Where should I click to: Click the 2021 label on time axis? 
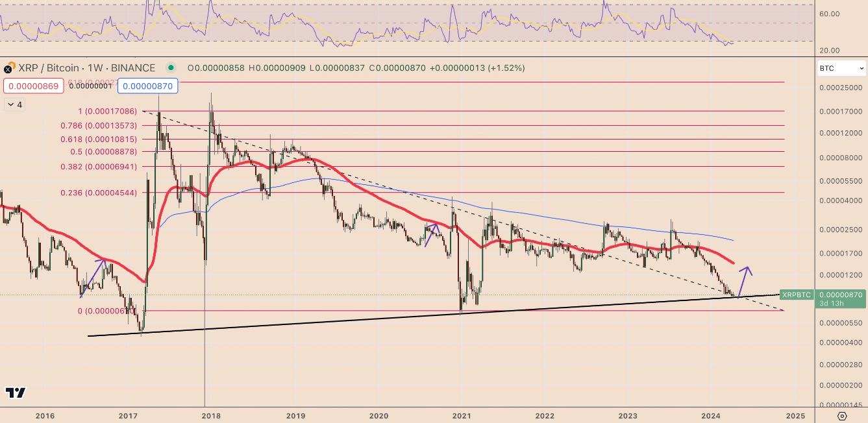pos(462,415)
